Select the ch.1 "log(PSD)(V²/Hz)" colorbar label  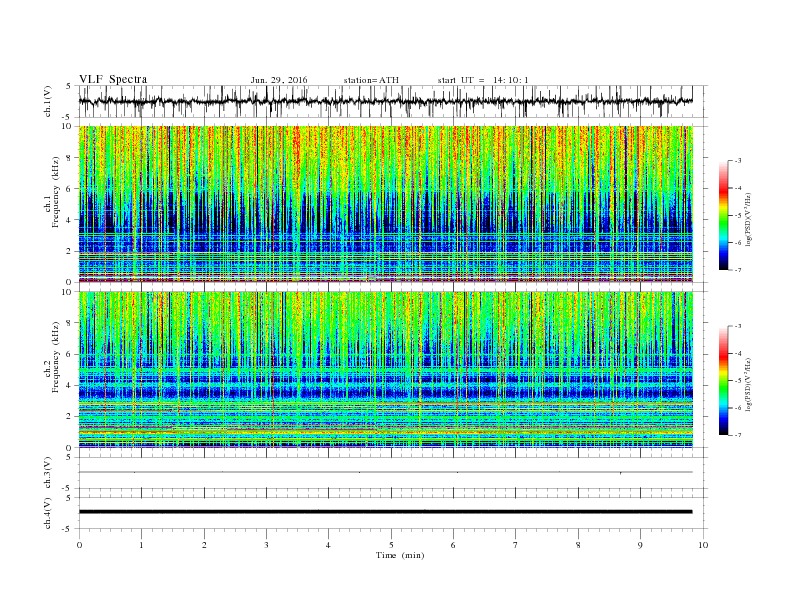[748, 219]
